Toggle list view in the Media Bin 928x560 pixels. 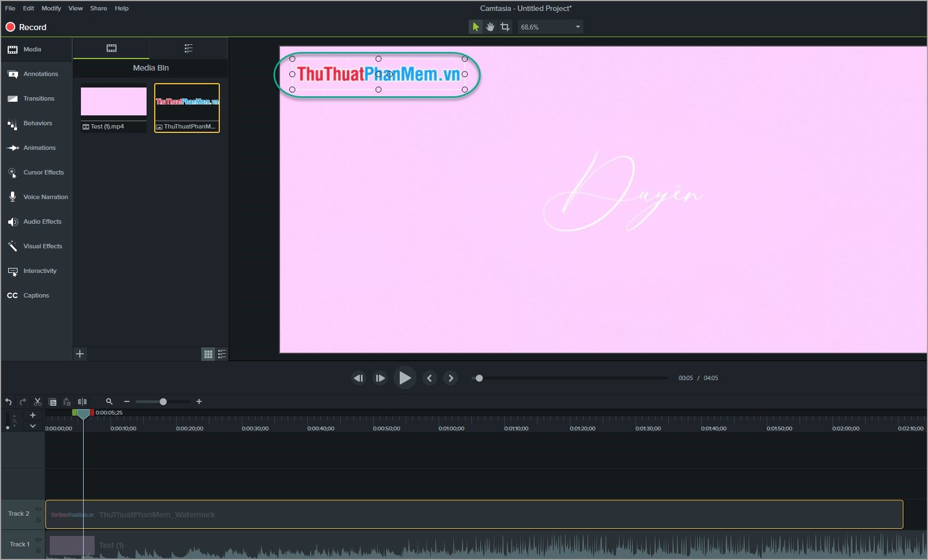[x=222, y=354]
